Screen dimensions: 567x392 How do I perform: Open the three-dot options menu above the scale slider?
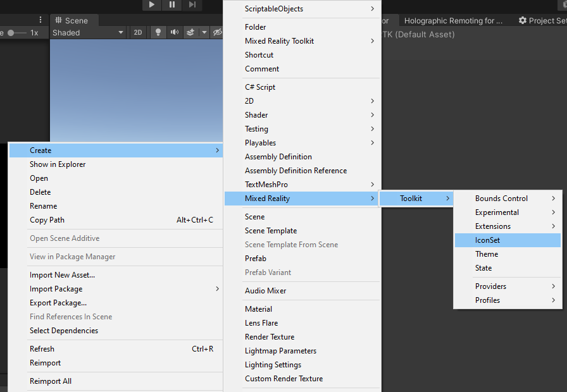40,20
